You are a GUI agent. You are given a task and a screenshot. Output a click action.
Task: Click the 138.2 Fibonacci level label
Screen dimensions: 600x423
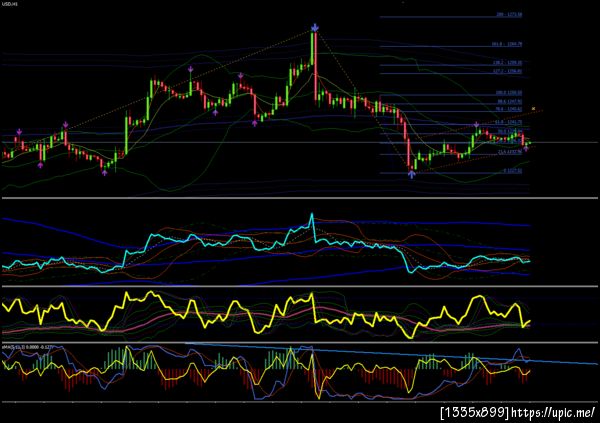click(x=507, y=62)
